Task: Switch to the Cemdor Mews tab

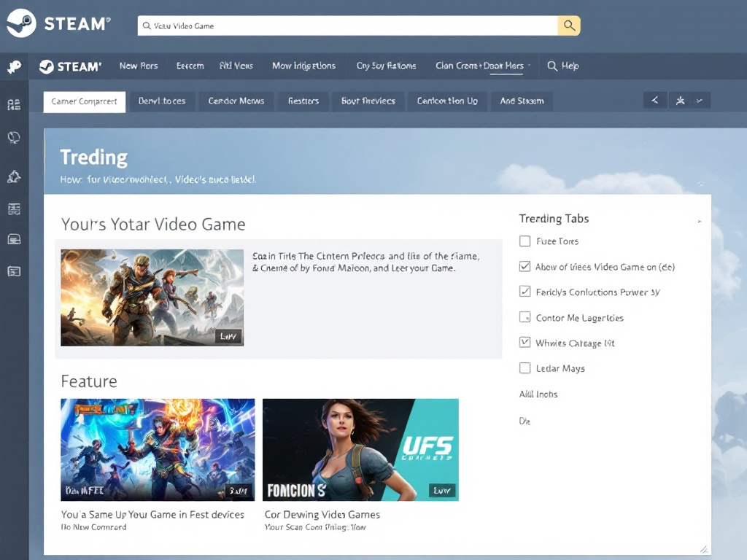Action: pyautogui.click(x=236, y=101)
